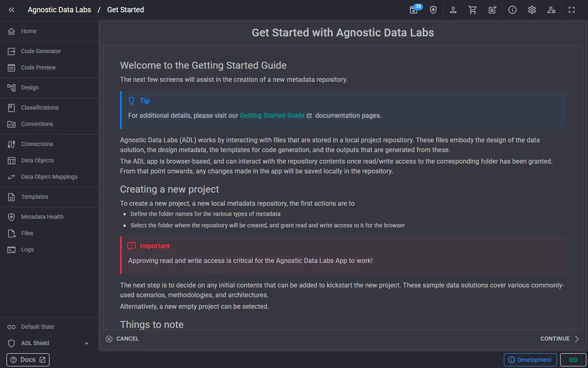Click the Code Preview eye icon
The width and height of the screenshot is (588, 368).
[11, 67]
